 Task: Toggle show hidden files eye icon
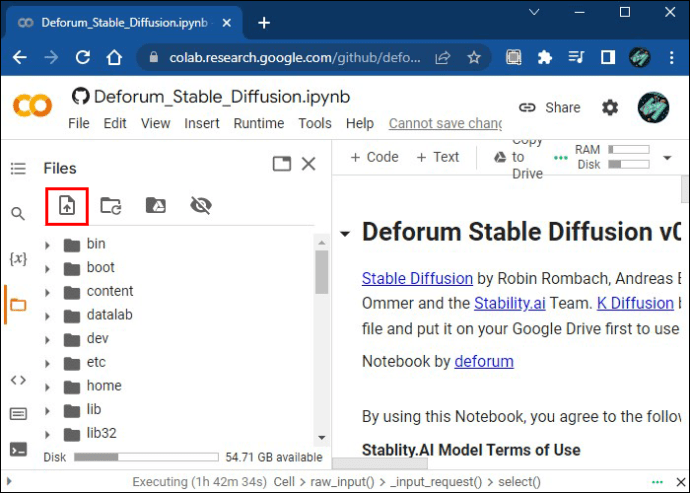point(201,205)
